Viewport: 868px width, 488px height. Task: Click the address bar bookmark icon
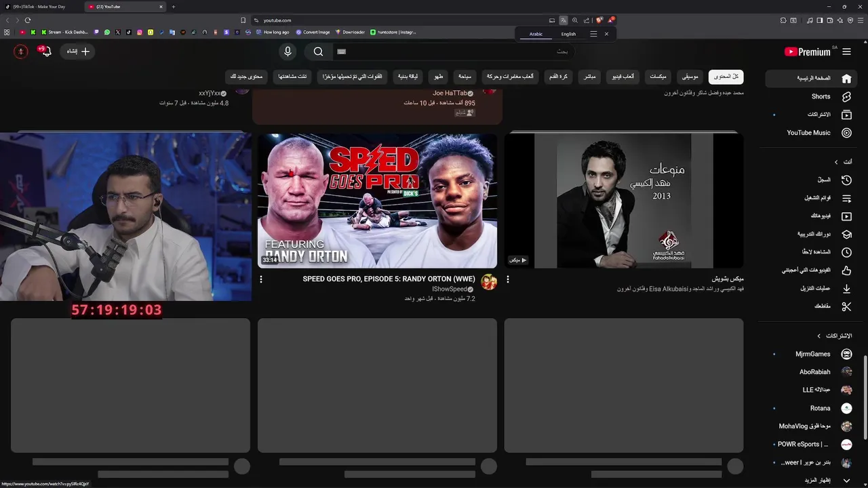pos(243,20)
